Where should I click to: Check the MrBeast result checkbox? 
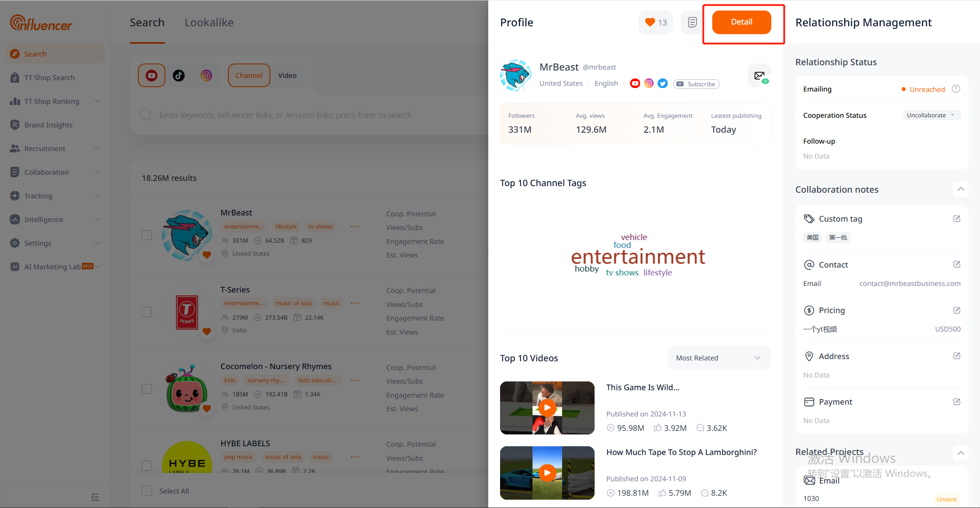[x=147, y=235]
